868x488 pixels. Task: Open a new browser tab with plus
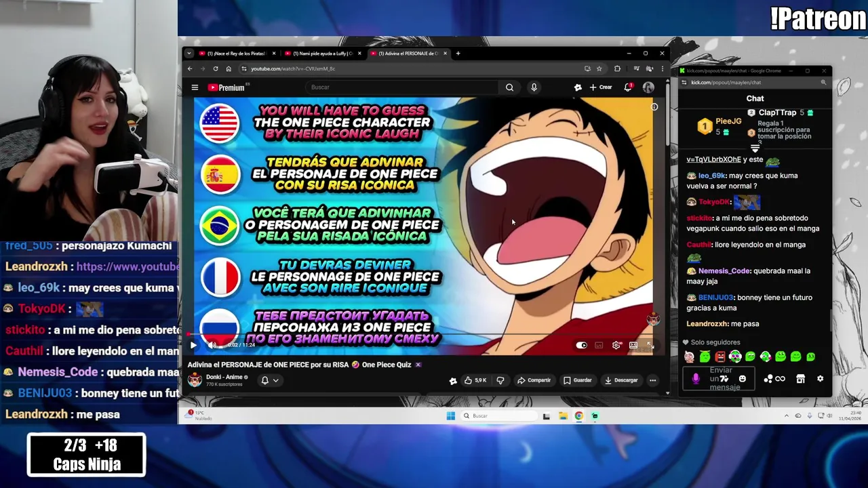tap(458, 54)
